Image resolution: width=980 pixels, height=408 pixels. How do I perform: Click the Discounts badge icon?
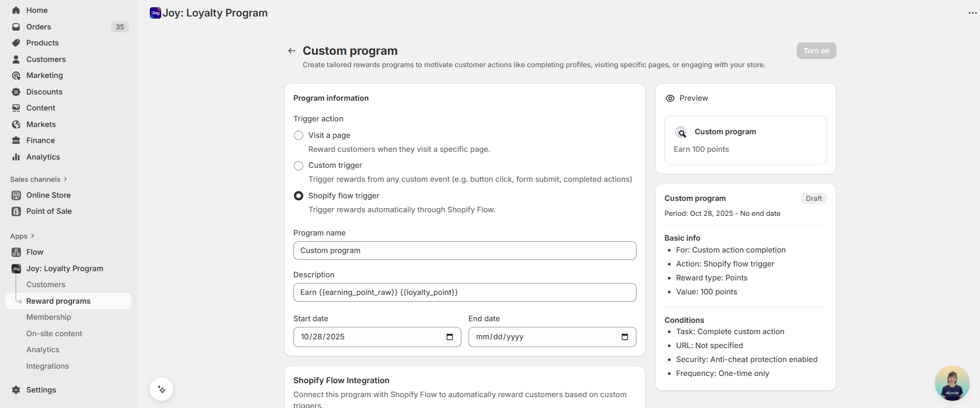[x=16, y=92]
